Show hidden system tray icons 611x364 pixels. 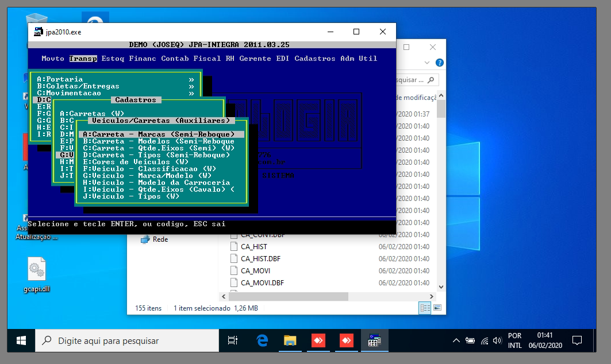456,341
